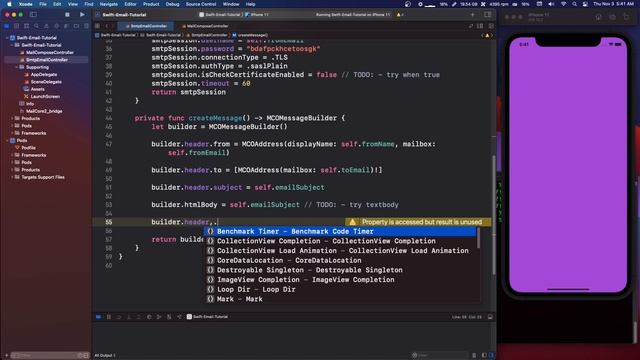Open the Test navigator icon
Image resolution: width=640 pixels, height=360 pixels.
click(x=56, y=26)
